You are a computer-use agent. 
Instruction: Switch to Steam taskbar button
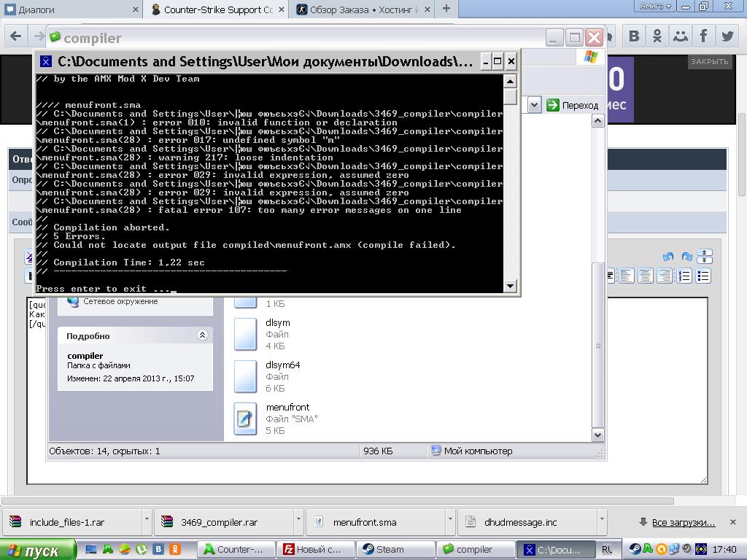pyautogui.click(x=395, y=550)
